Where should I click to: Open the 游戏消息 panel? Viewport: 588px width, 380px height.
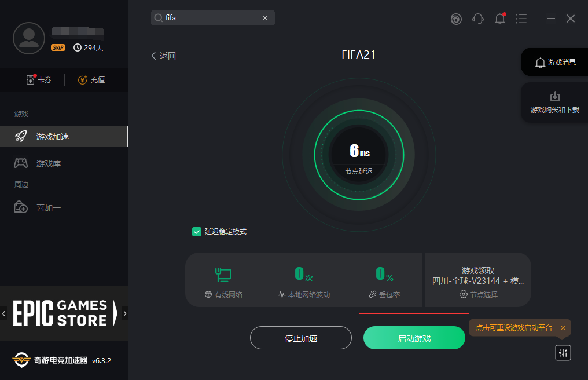555,63
